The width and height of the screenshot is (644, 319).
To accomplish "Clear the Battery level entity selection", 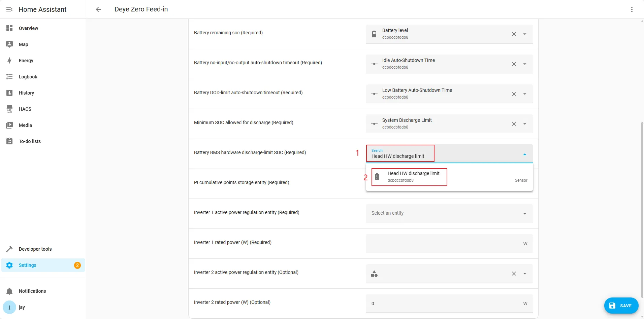I will tap(514, 34).
